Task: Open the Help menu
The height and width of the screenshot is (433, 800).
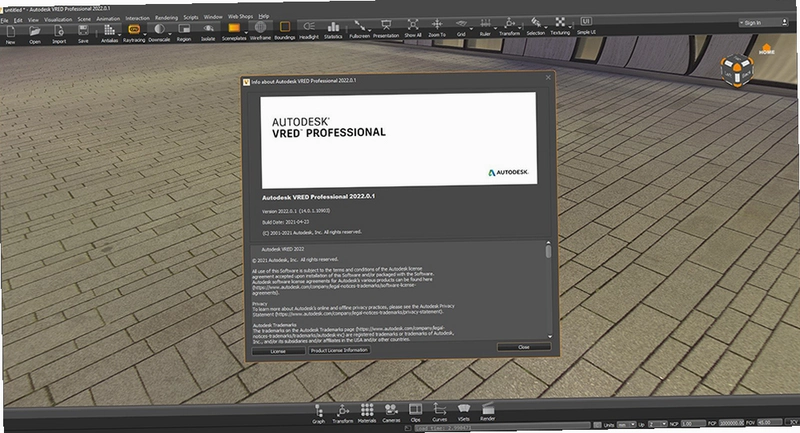Action: tap(264, 16)
